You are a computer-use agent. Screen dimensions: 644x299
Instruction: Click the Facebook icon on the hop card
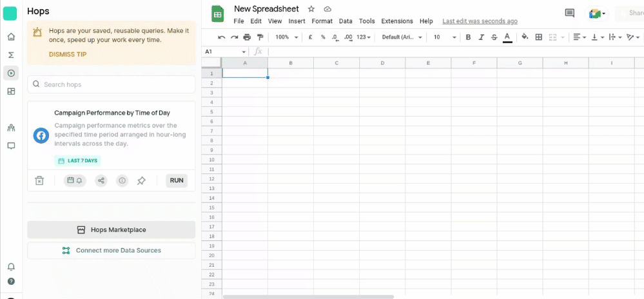pyautogui.click(x=41, y=135)
